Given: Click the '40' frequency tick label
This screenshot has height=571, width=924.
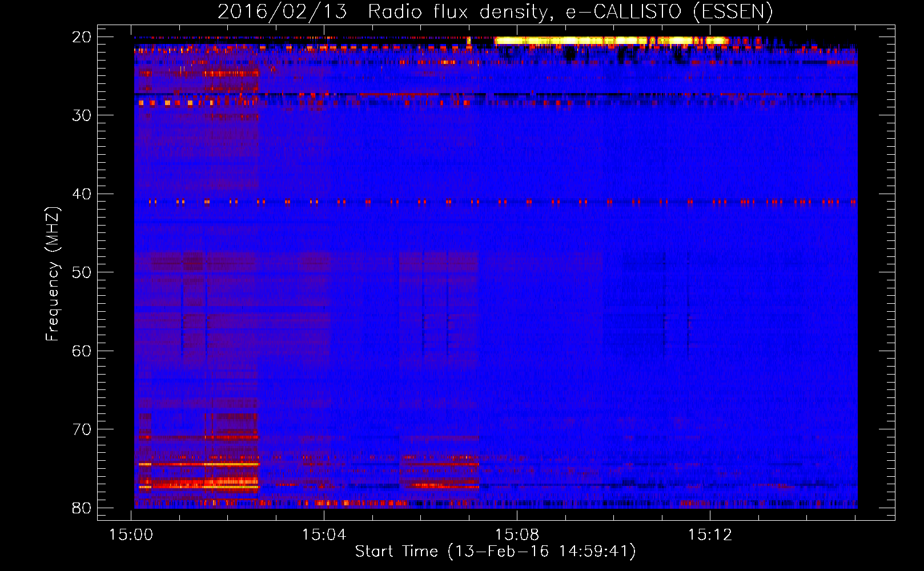Looking at the screenshot, I should coord(82,194).
